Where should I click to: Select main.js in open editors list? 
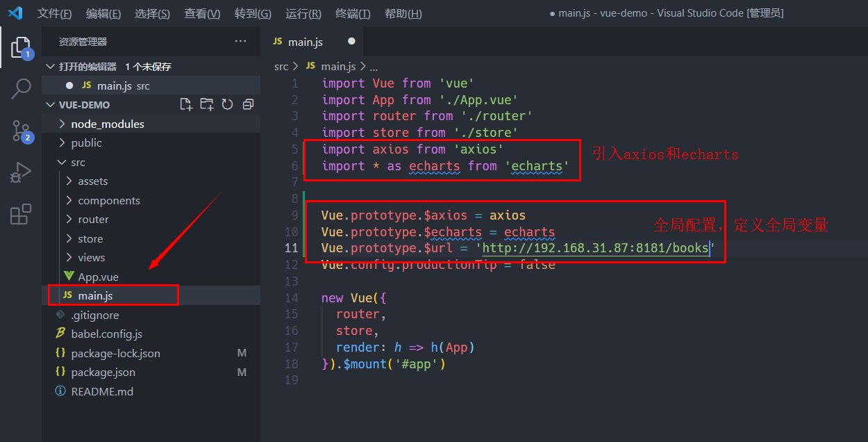[x=151, y=85]
